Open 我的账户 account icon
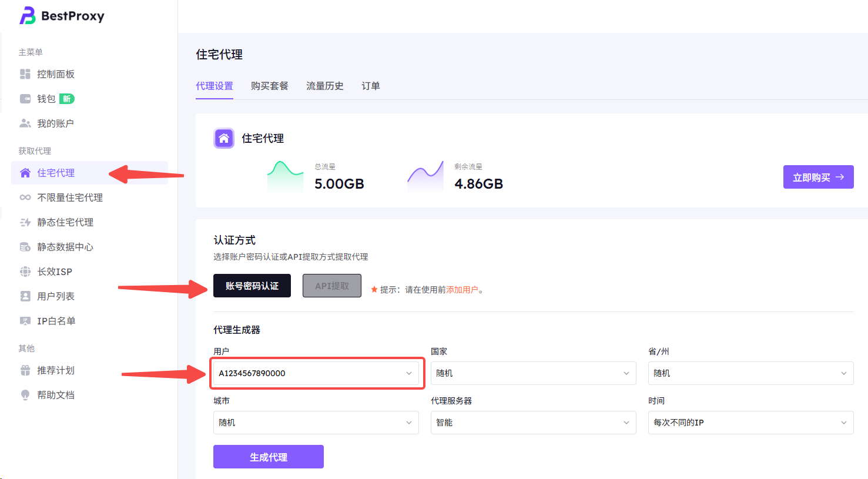The image size is (868, 479). (x=25, y=123)
